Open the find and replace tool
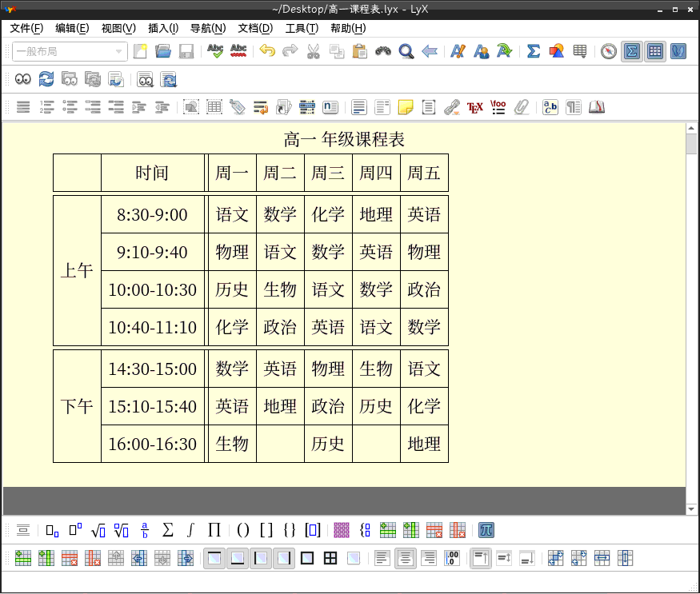This screenshot has height=594, width=700. [x=406, y=52]
